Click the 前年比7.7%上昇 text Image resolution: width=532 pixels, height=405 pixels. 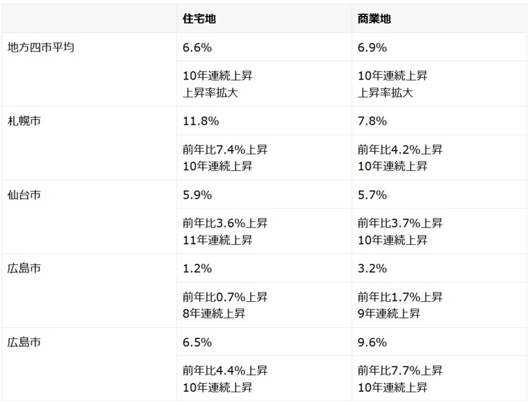[400, 371]
